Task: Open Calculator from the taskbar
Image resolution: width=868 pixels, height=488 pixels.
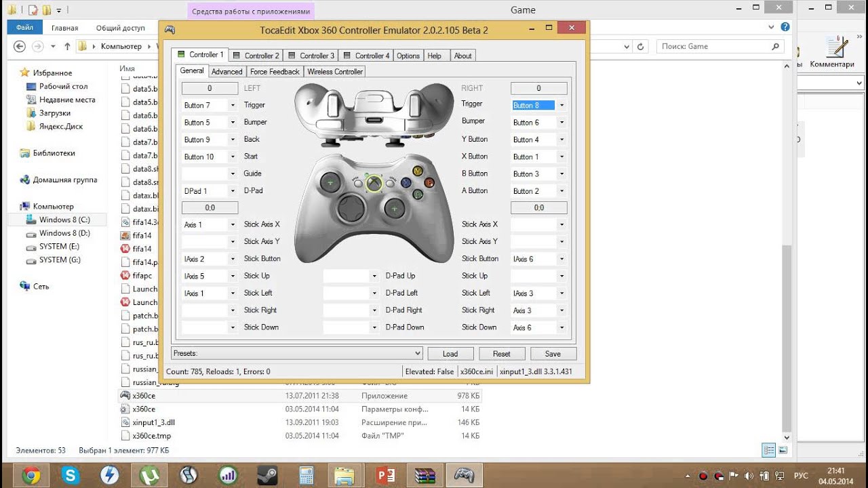Action: [306, 474]
